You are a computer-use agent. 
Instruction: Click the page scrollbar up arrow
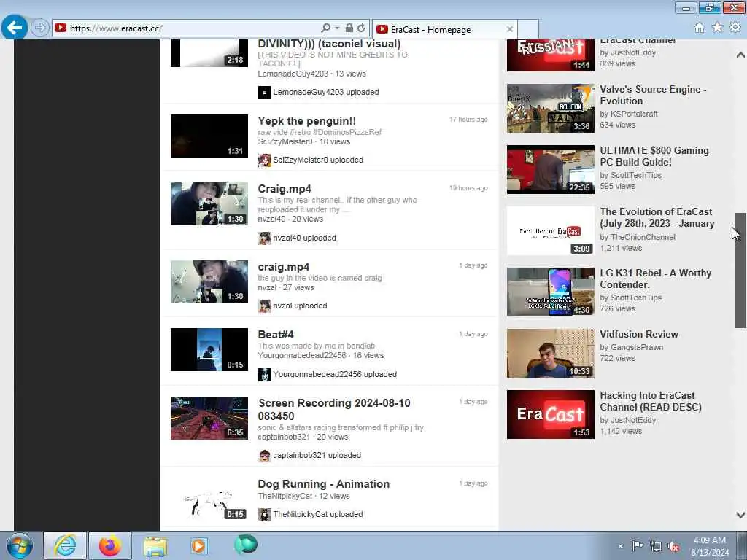pyautogui.click(x=740, y=55)
